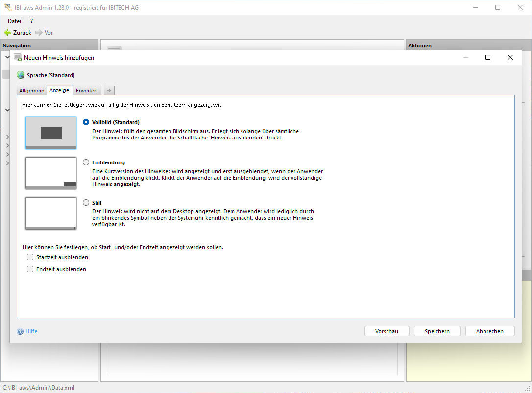
Task: Choose the Still preview thumbnail
Action: 51,213
